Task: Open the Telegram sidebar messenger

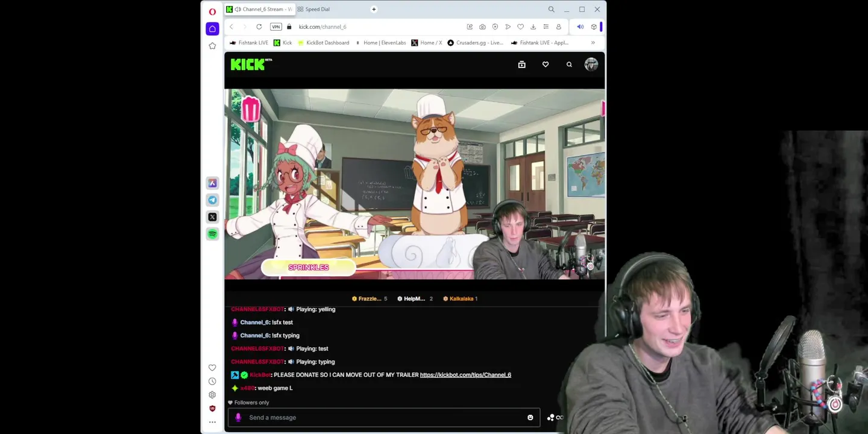Action: pyautogui.click(x=212, y=200)
